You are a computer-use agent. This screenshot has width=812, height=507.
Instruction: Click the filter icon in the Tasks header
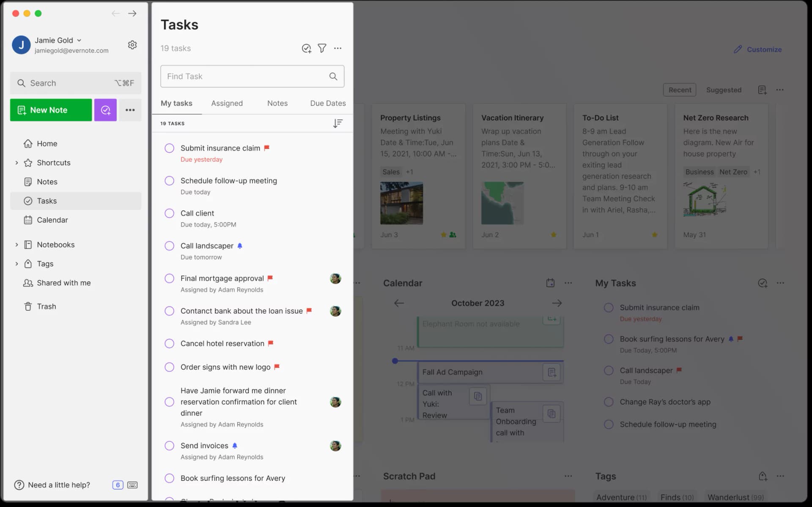click(322, 48)
